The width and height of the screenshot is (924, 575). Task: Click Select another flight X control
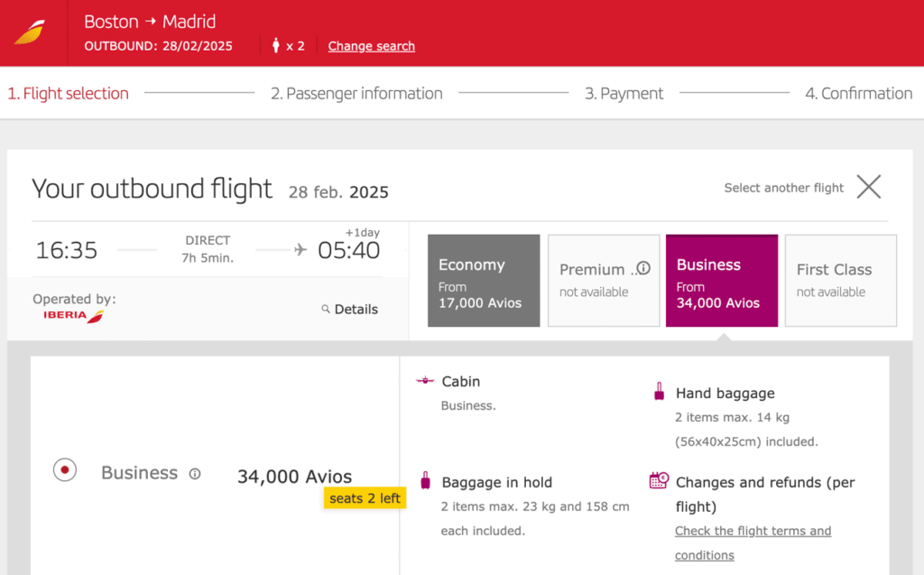(x=868, y=187)
